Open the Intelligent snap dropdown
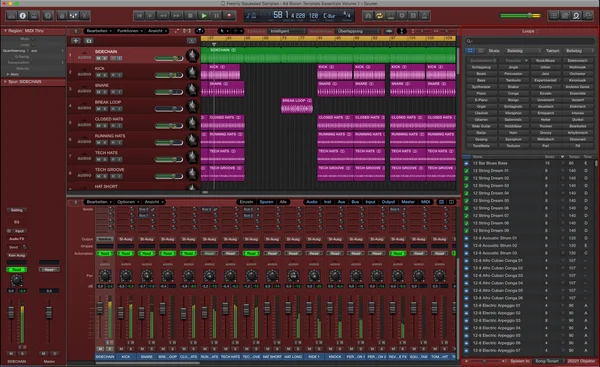 pyautogui.click(x=287, y=31)
